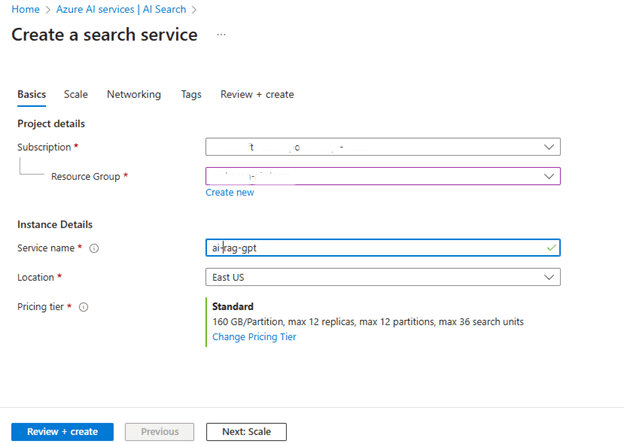The image size is (624, 444).
Task: Open Azure AI services | AI Search breadcrumb
Action: coord(121,9)
